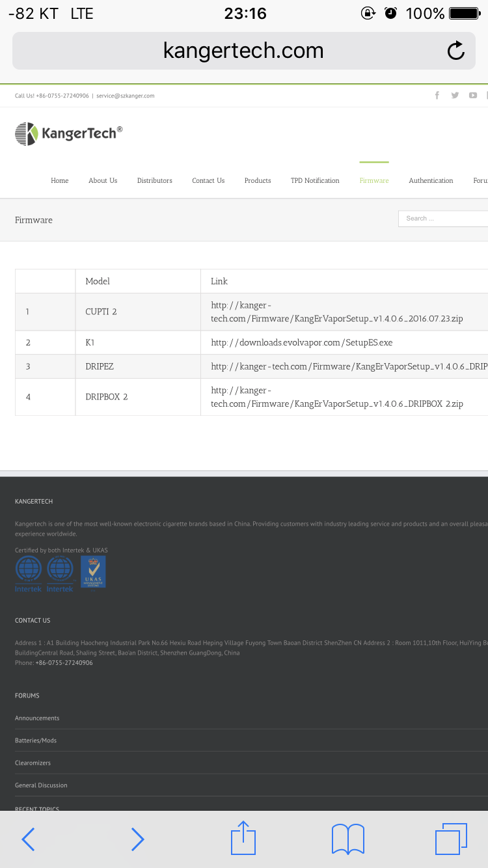Tap the 23:16 clock in status bar
The height and width of the screenshot is (868, 488).
coord(245,13)
